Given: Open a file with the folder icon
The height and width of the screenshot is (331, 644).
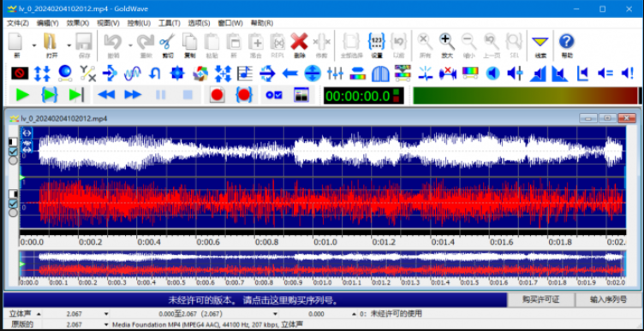Looking at the screenshot, I should [x=51, y=41].
